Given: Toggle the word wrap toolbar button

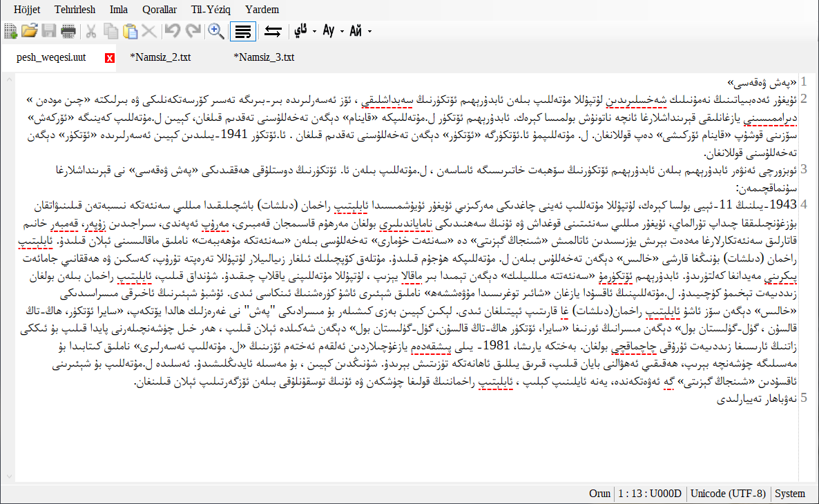Looking at the screenshot, I should pos(243,31).
